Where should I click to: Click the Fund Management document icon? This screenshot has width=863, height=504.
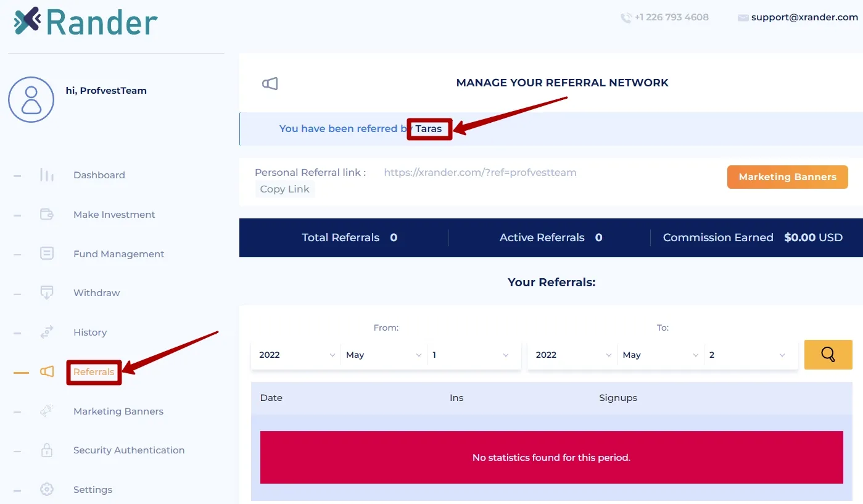tap(47, 254)
